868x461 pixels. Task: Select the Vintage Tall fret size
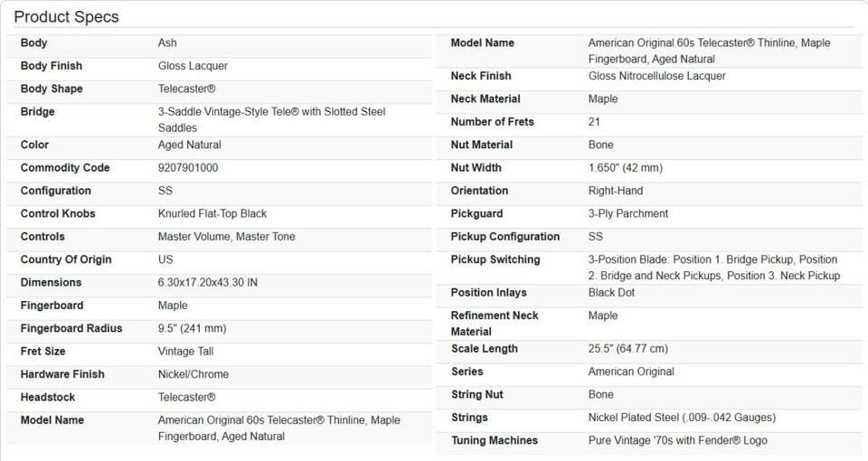pos(186,352)
